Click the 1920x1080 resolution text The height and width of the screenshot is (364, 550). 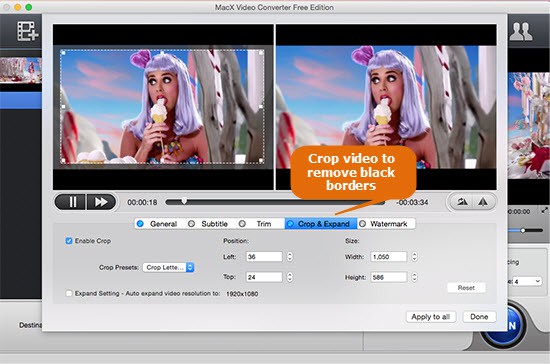coord(242,294)
